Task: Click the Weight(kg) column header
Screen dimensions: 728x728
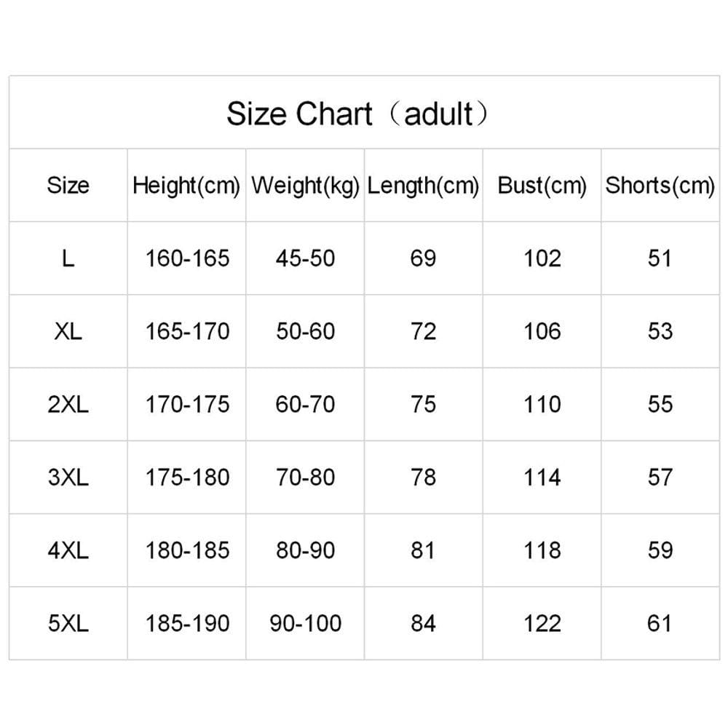Action: point(305,186)
